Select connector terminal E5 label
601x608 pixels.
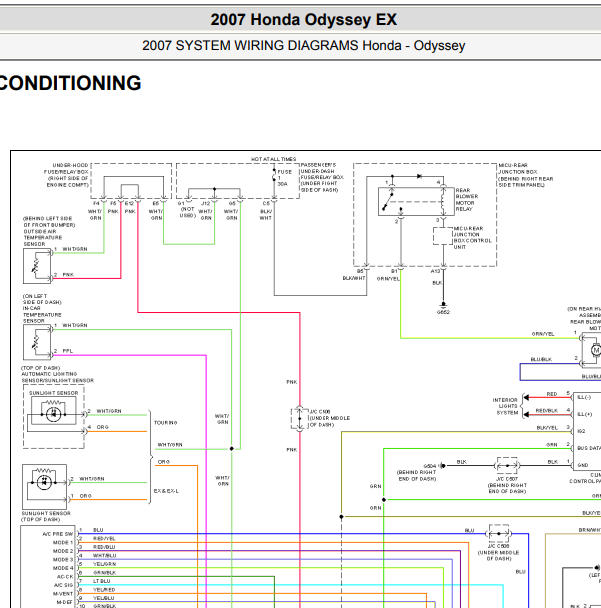[155, 203]
